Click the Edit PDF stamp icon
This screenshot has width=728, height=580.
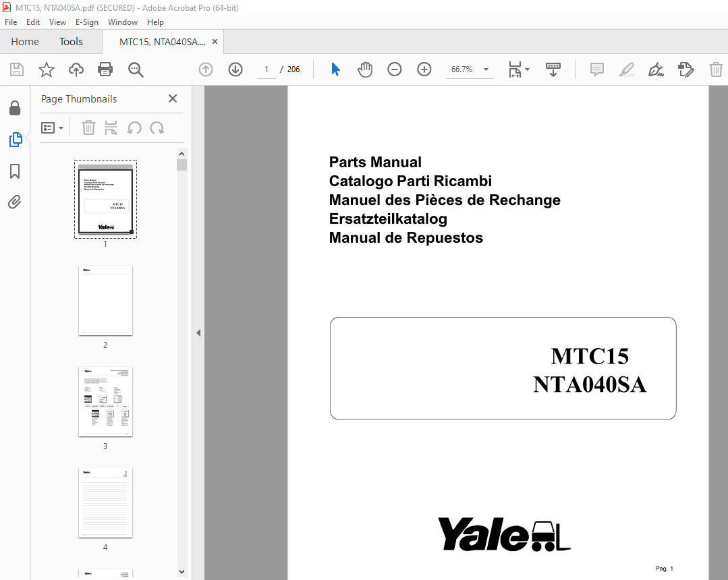(x=685, y=69)
